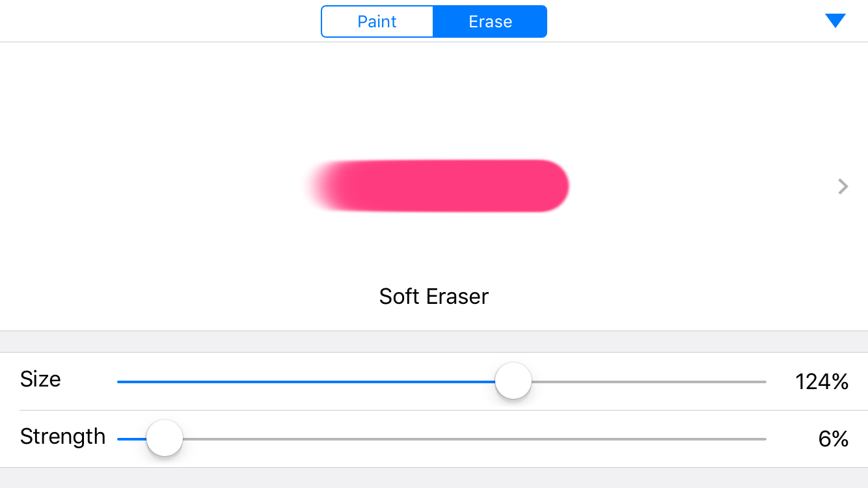
Task: Tap the pink Soft Eraser stroke preview
Action: click(x=437, y=186)
